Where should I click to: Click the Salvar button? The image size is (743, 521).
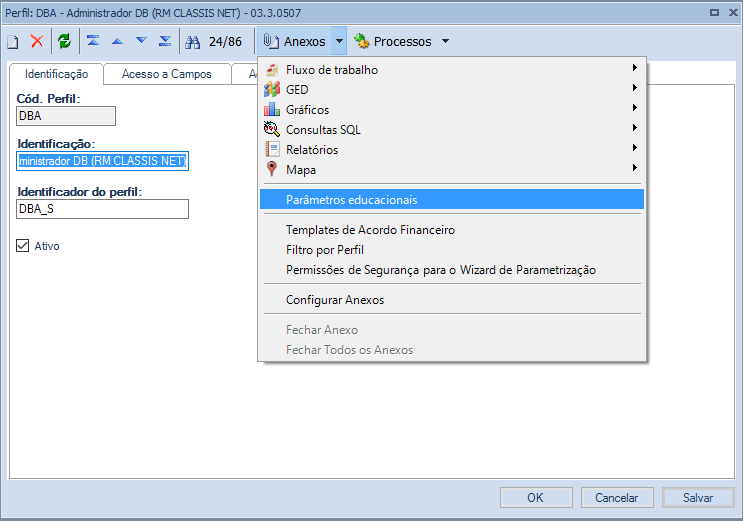698,498
